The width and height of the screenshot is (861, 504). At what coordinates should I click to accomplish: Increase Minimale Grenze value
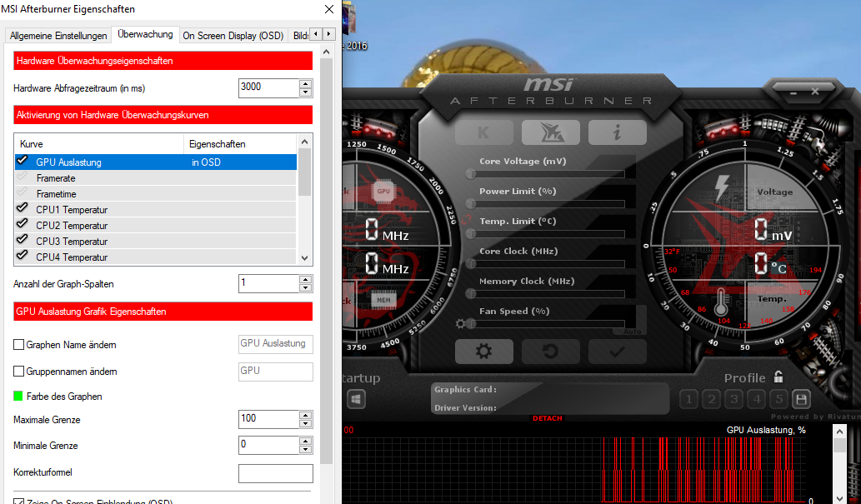[306, 441]
